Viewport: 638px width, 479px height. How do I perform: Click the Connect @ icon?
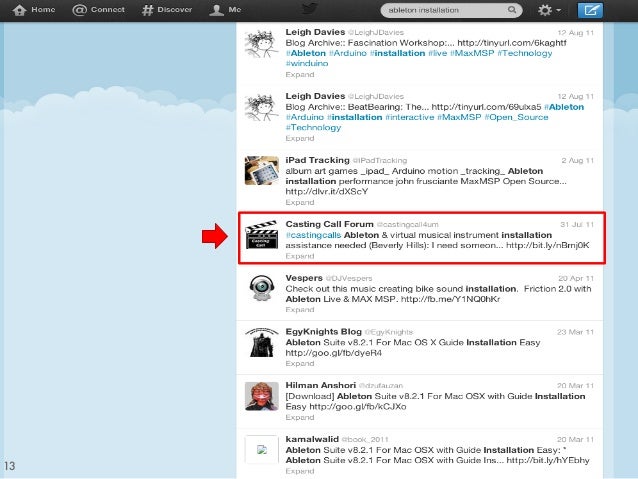click(x=79, y=10)
